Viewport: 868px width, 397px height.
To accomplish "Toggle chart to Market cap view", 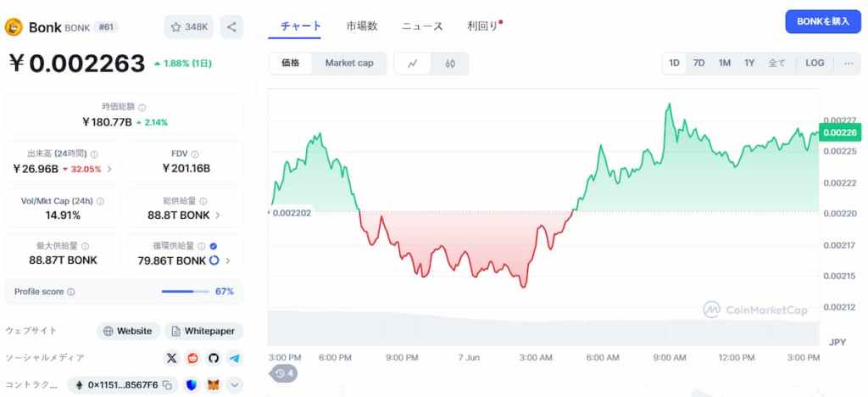I will pos(349,63).
